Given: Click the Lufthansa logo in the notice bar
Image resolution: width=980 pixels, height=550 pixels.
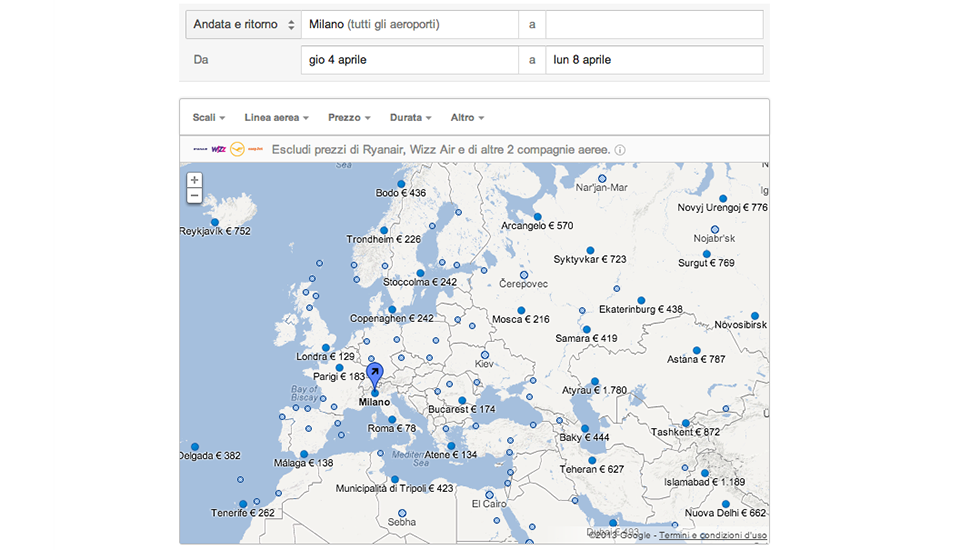Looking at the screenshot, I should [237, 149].
